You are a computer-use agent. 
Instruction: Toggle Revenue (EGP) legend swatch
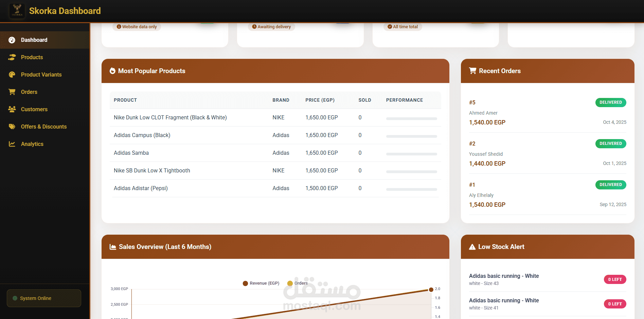click(x=245, y=283)
